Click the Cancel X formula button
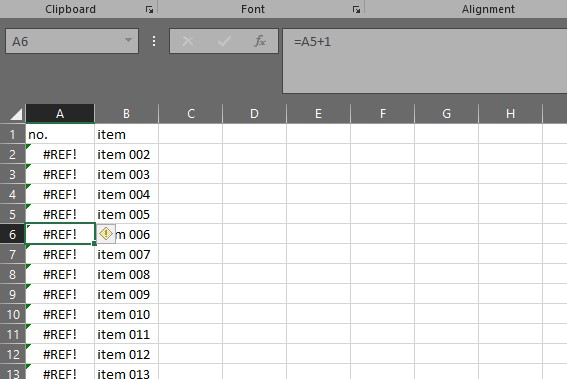 tap(188, 41)
